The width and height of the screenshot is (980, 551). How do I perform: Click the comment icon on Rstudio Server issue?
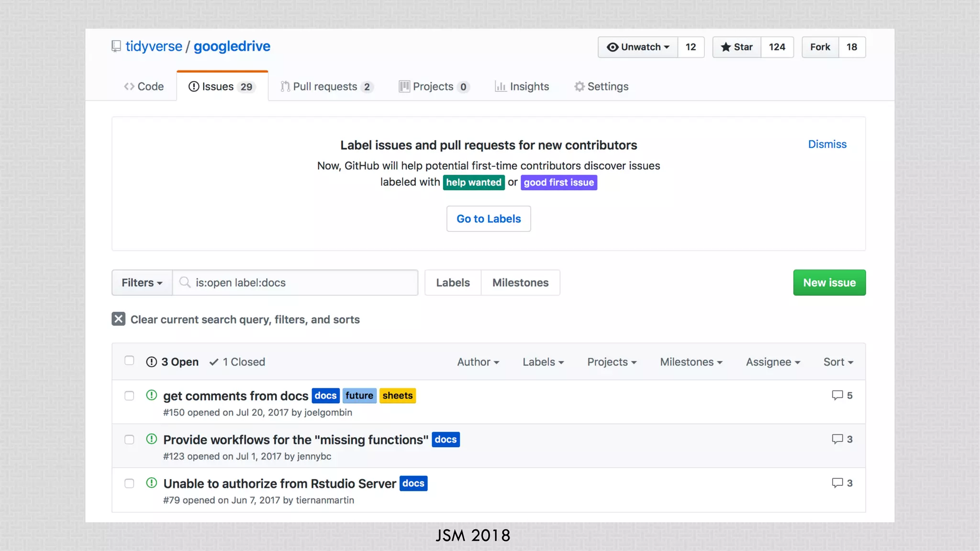point(837,483)
